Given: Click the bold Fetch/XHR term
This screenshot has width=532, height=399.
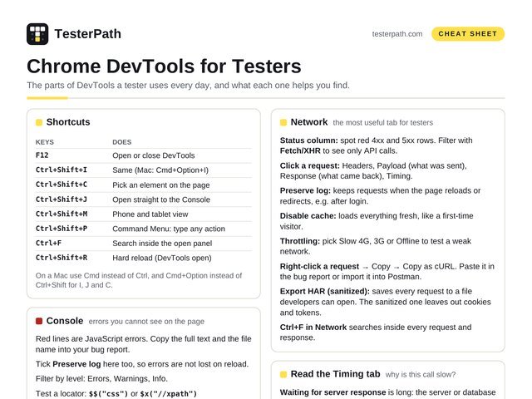Looking at the screenshot, I should coord(300,150).
